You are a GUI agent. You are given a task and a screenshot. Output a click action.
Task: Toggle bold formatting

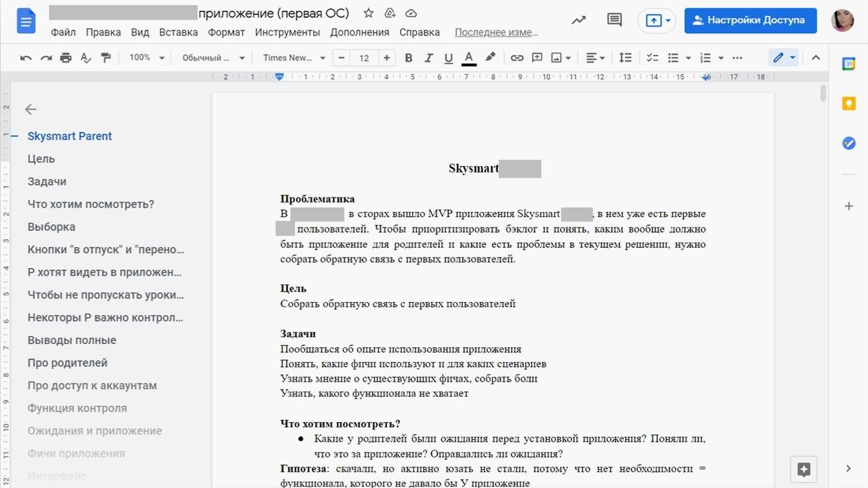coord(409,58)
